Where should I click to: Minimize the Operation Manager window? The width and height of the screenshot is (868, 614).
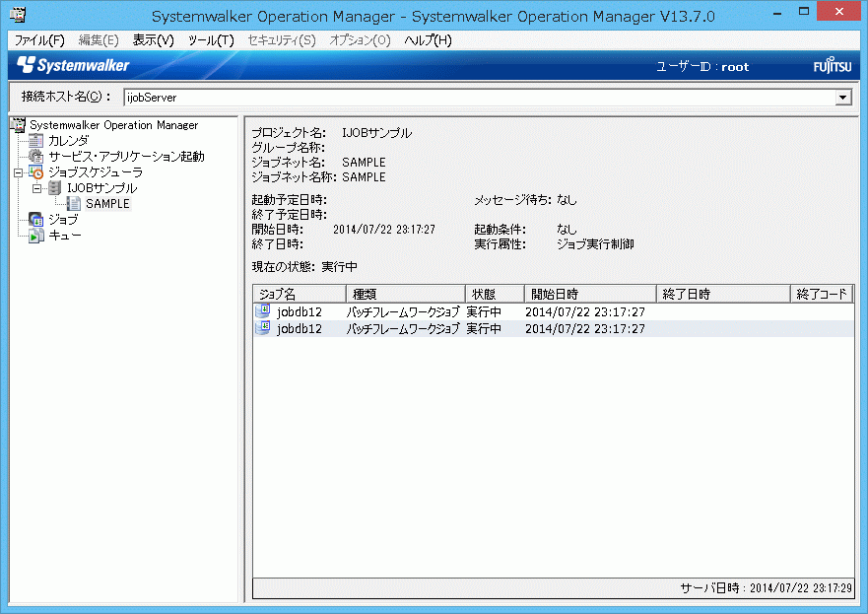777,13
